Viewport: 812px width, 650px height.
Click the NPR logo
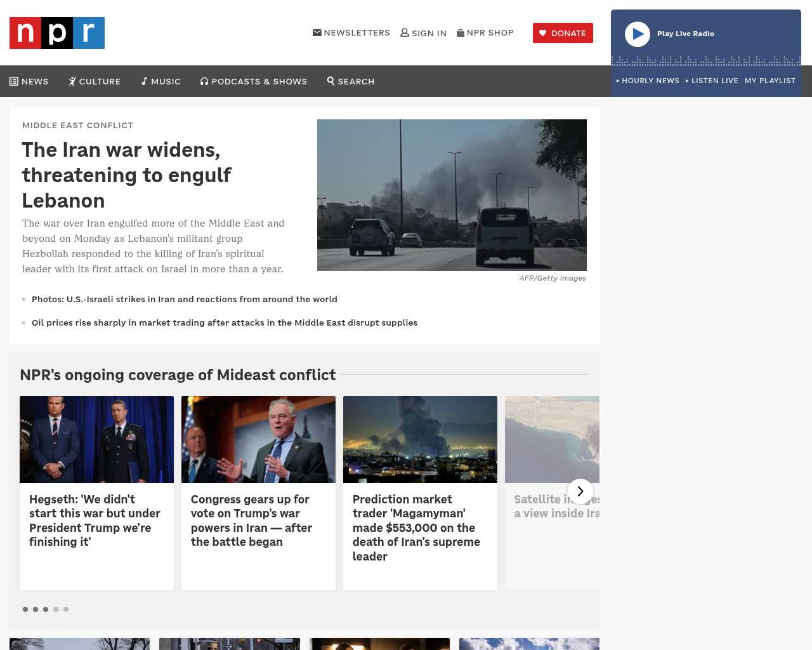pos(57,33)
